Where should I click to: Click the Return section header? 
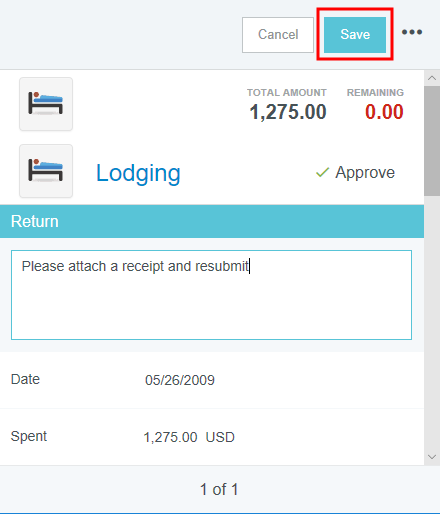212,221
